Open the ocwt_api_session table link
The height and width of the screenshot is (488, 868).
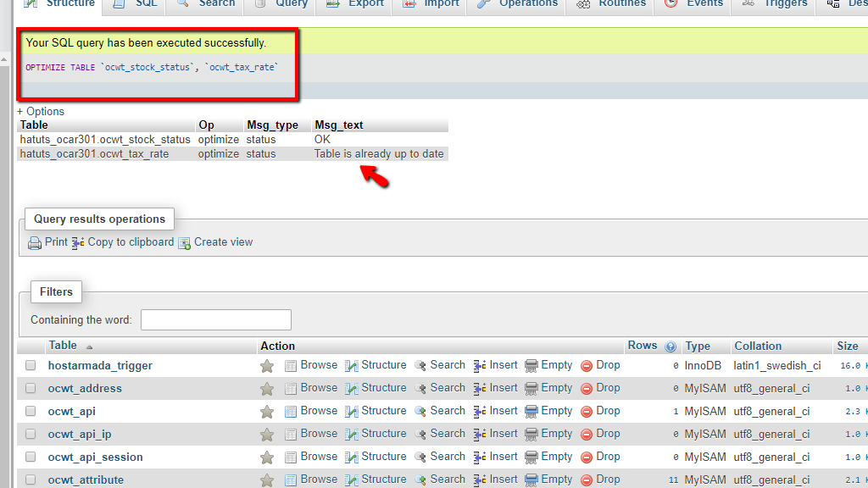click(95, 457)
